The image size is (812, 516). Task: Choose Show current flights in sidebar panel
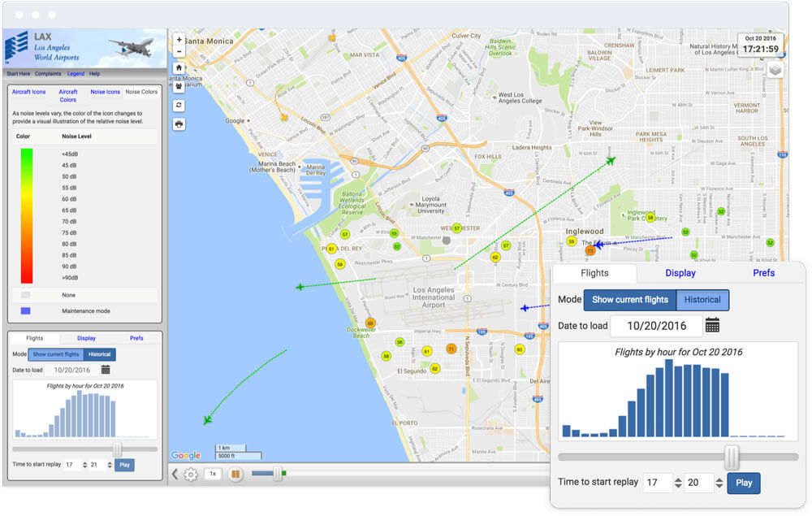[56, 354]
